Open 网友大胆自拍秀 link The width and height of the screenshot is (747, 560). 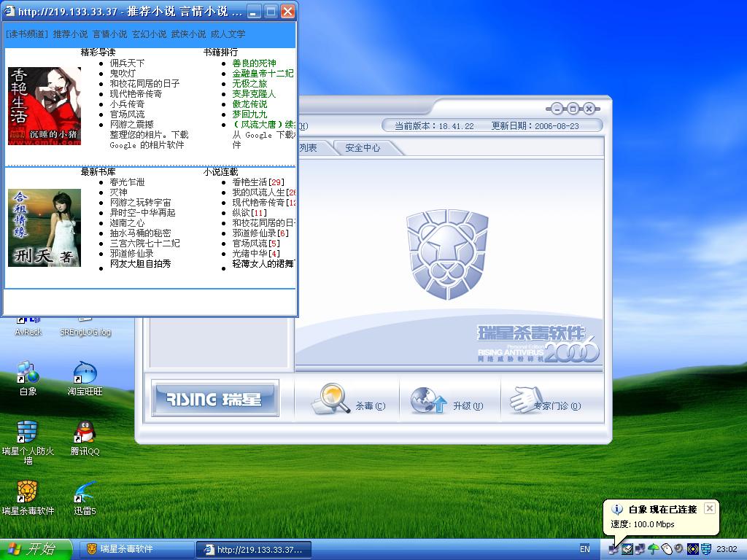coord(141,264)
